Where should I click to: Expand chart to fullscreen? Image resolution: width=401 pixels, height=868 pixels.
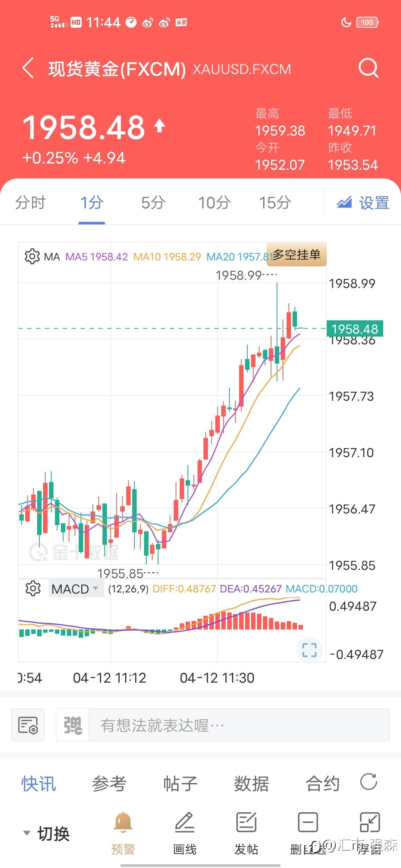[x=309, y=650]
